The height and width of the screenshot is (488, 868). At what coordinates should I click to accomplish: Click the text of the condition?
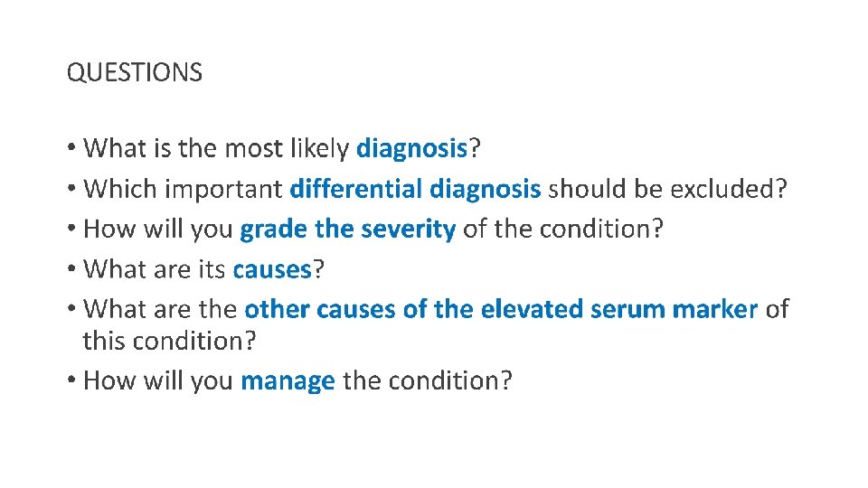[x=563, y=229]
